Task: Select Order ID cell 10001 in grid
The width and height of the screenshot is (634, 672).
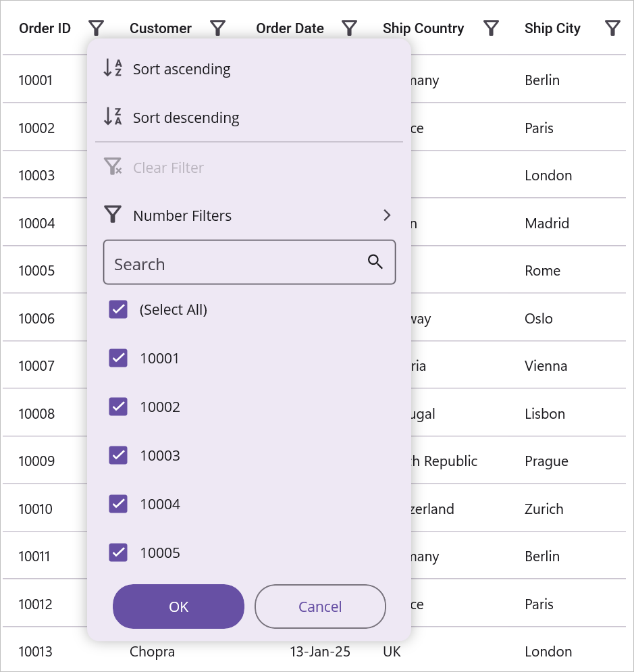Action: 36,80
